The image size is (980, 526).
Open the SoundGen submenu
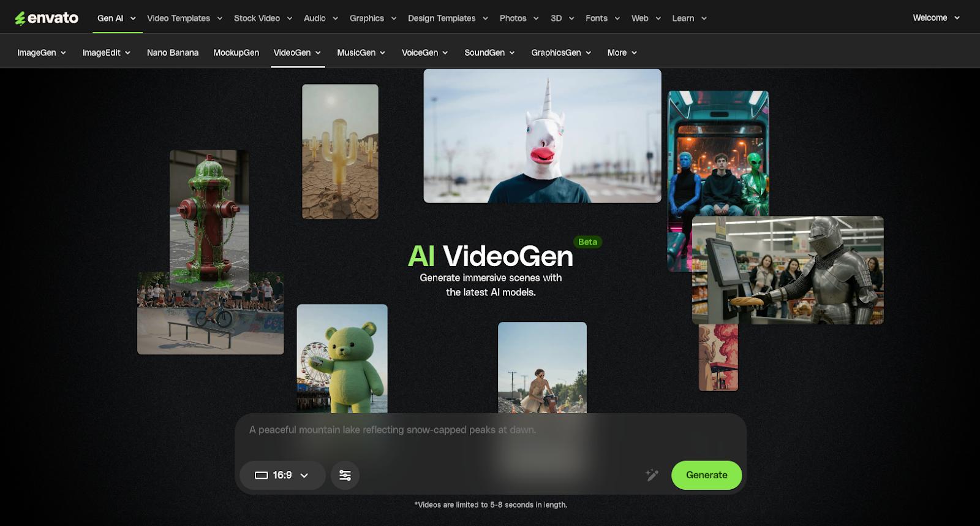point(490,53)
